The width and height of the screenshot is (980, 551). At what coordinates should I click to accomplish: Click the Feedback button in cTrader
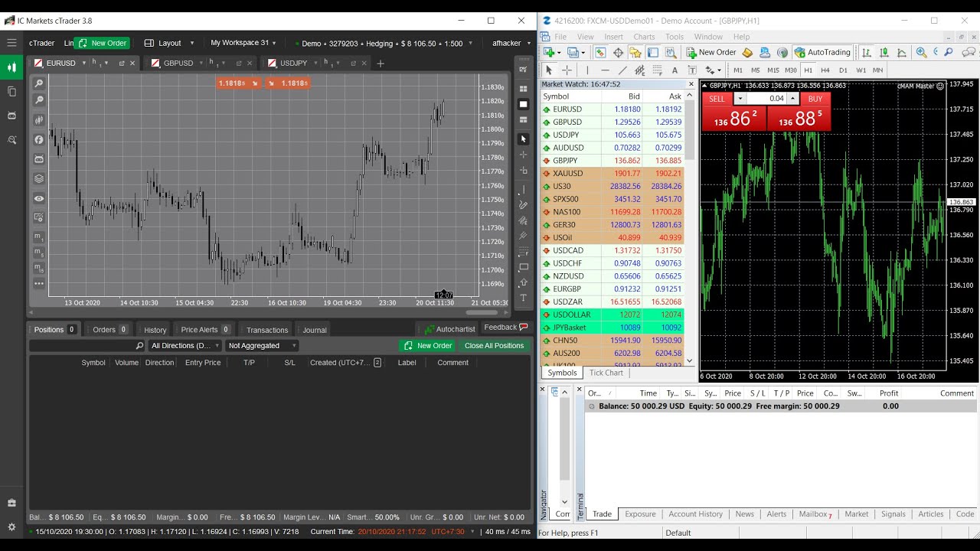[x=506, y=328]
